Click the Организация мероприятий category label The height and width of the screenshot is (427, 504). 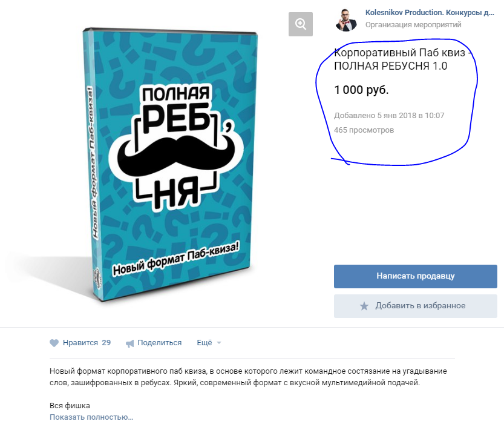pyautogui.click(x=413, y=25)
